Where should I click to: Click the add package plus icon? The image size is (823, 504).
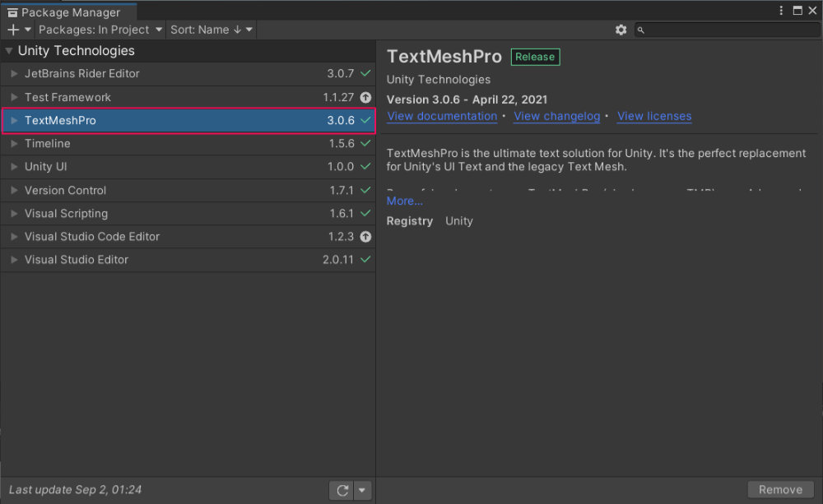pyautogui.click(x=13, y=30)
